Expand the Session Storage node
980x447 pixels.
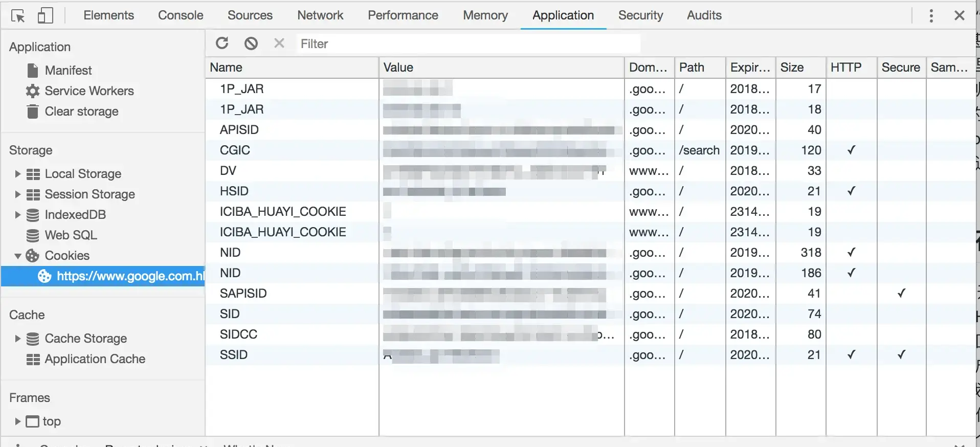point(17,194)
